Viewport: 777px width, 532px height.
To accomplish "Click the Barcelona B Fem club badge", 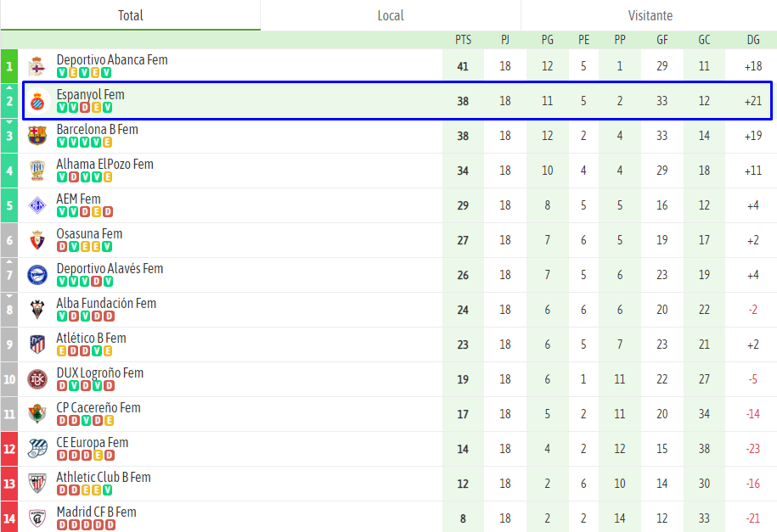I will pos(37,136).
